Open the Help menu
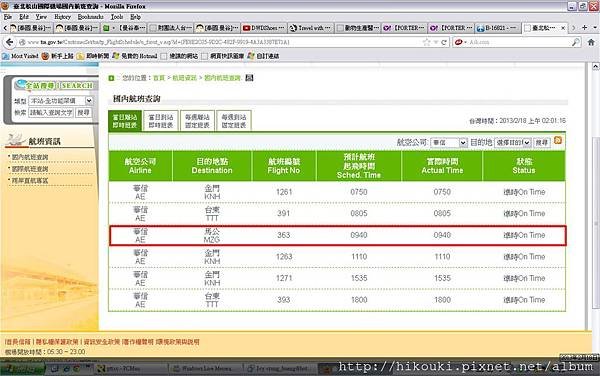The width and height of the screenshot is (600, 376). pos(135,17)
